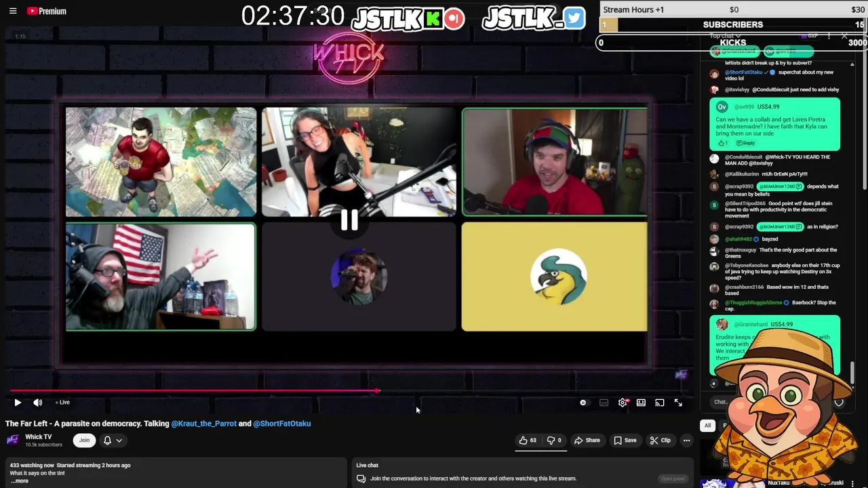The image size is (868, 488).
Task: Click @bUwUmer1260 reply chip before 'depends what'
Action: pos(781,186)
